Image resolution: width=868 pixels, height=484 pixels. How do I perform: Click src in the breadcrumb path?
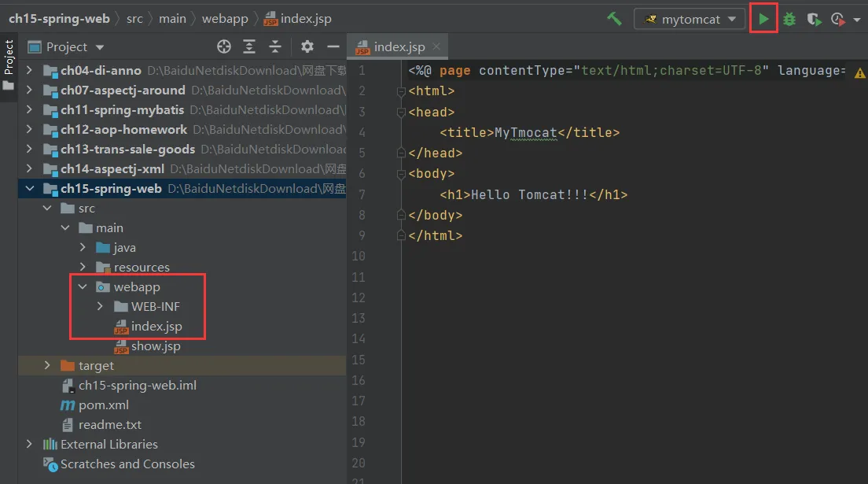pyautogui.click(x=134, y=19)
